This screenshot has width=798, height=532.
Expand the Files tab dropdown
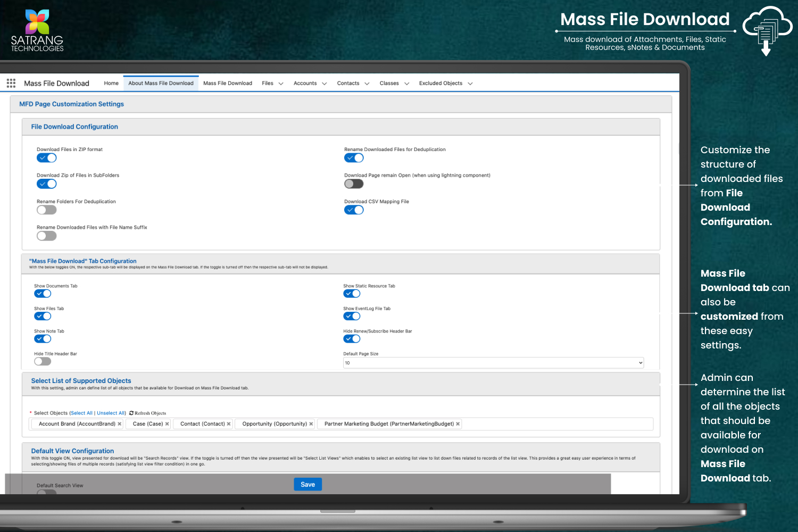pyautogui.click(x=281, y=84)
